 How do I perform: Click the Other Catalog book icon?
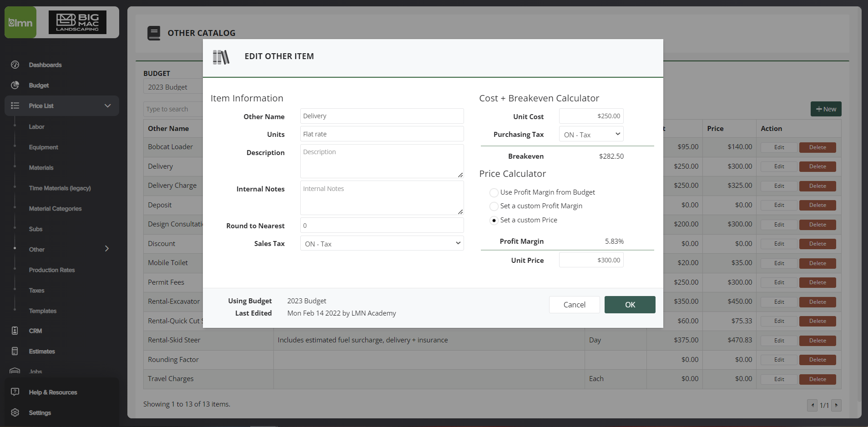click(x=154, y=33)
